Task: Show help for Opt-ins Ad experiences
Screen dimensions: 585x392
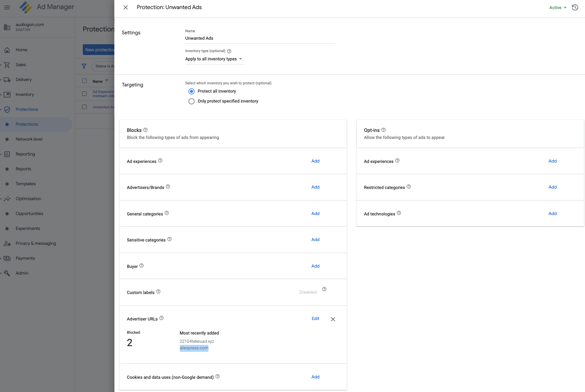Action: (397, 160)
